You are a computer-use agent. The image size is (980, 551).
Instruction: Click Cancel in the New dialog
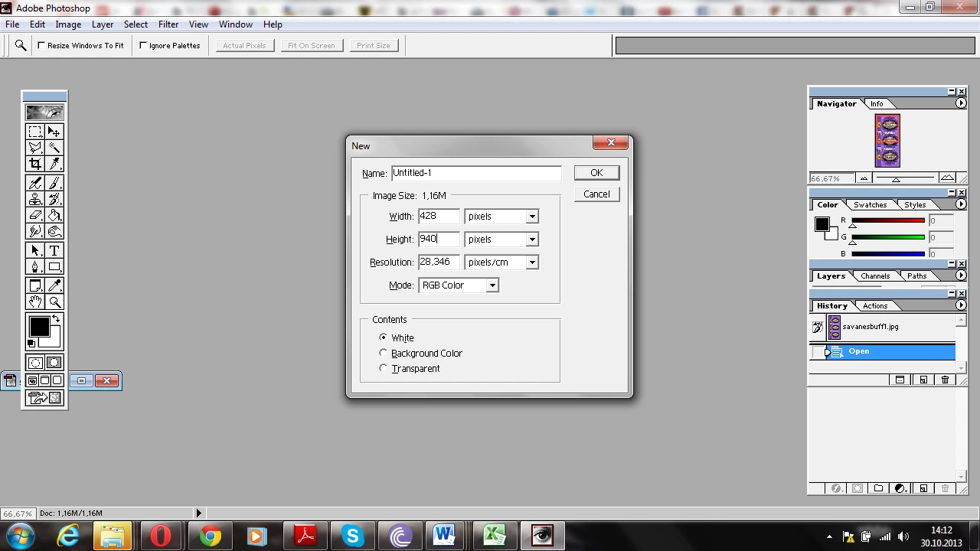pyautogui.click(x=596, y=194)
